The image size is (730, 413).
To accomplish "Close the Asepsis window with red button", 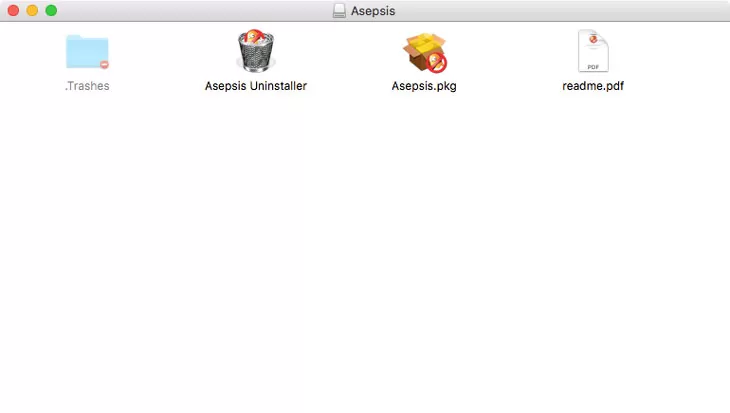I will point(13,10).
